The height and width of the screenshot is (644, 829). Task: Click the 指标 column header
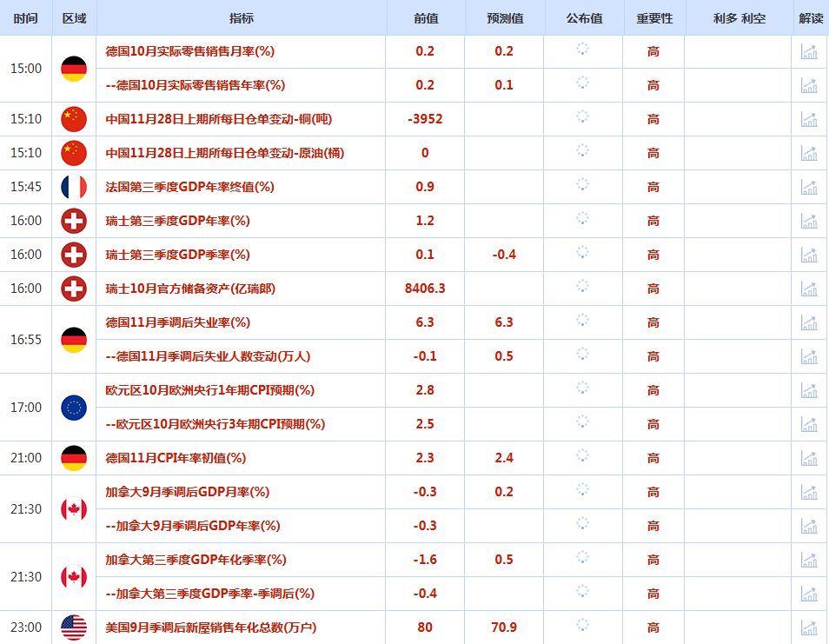click(x=242, y=18)
